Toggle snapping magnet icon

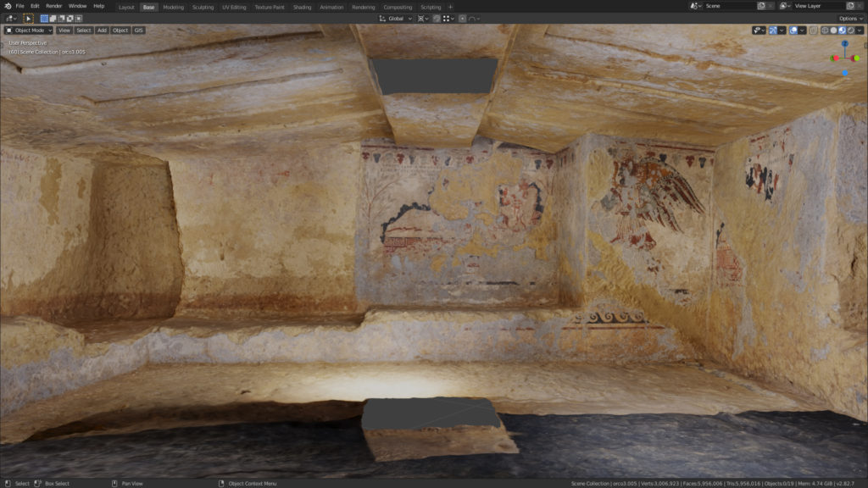[x=437, y=19]
